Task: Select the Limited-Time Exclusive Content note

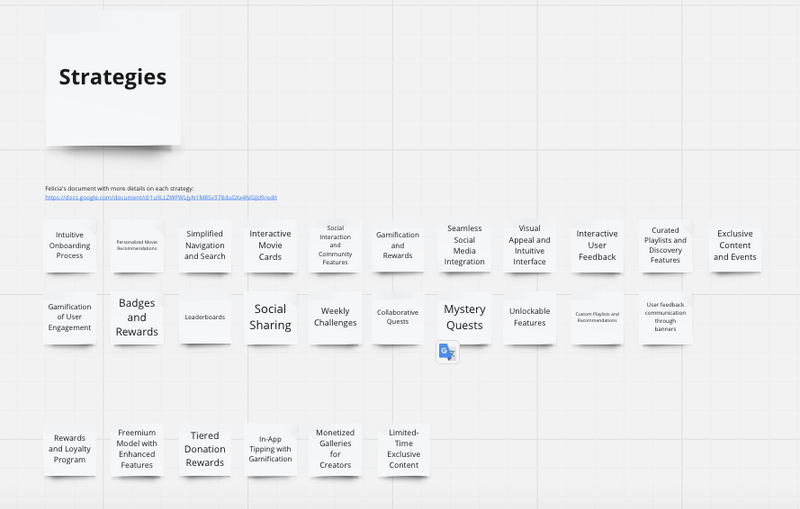Action: tap(404, 449)
